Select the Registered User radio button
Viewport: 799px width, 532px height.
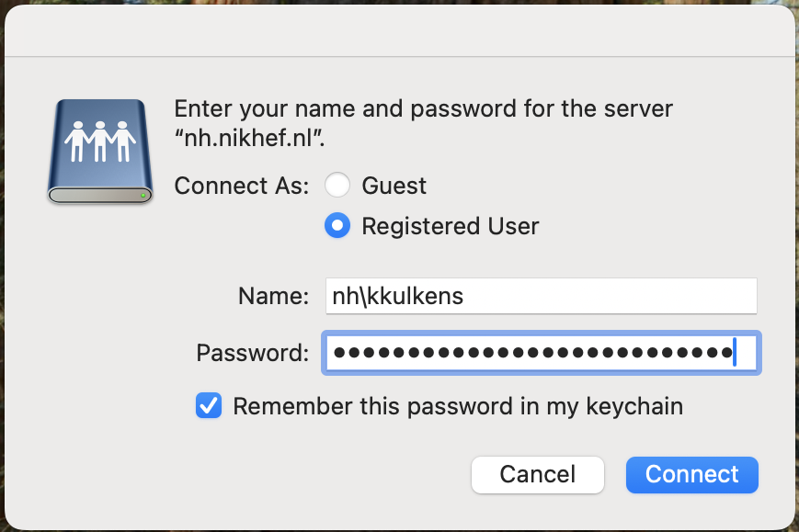point(337,225)
